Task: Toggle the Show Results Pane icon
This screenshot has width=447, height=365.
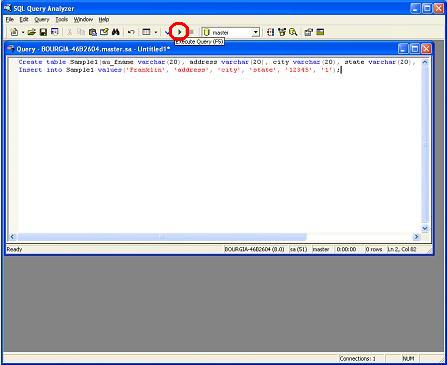Action: pos(320,32)
